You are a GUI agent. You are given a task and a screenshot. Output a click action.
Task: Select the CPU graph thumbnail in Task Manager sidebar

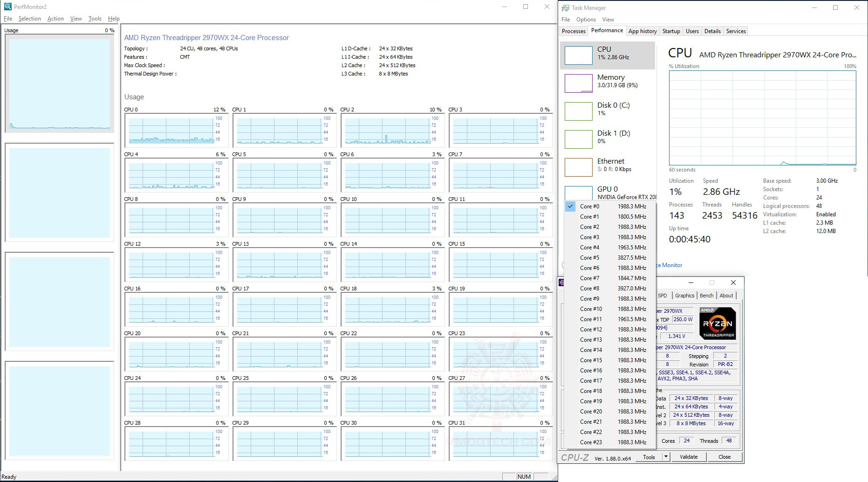click(x=579, y=55)
